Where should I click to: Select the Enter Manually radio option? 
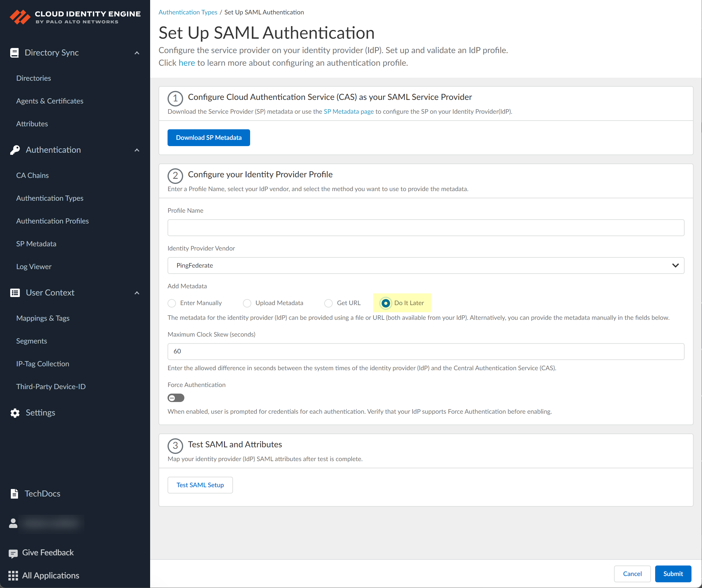tap(172, 303)
